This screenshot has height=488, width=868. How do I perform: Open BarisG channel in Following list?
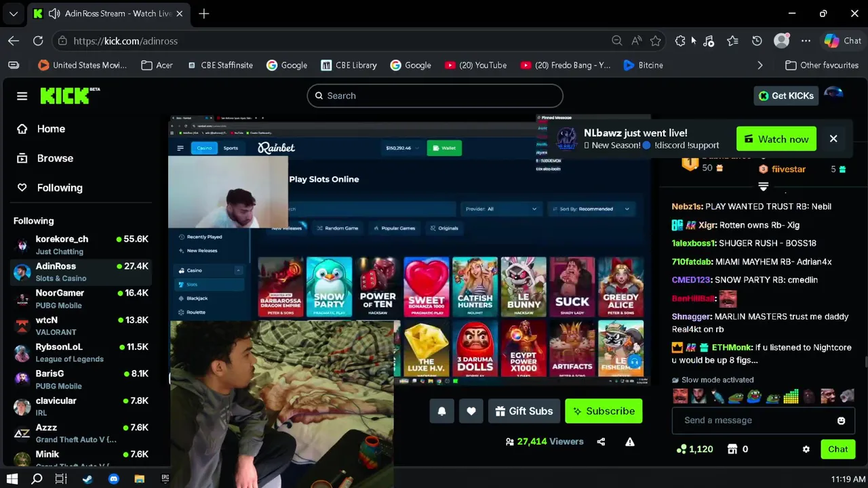point(81,380)
